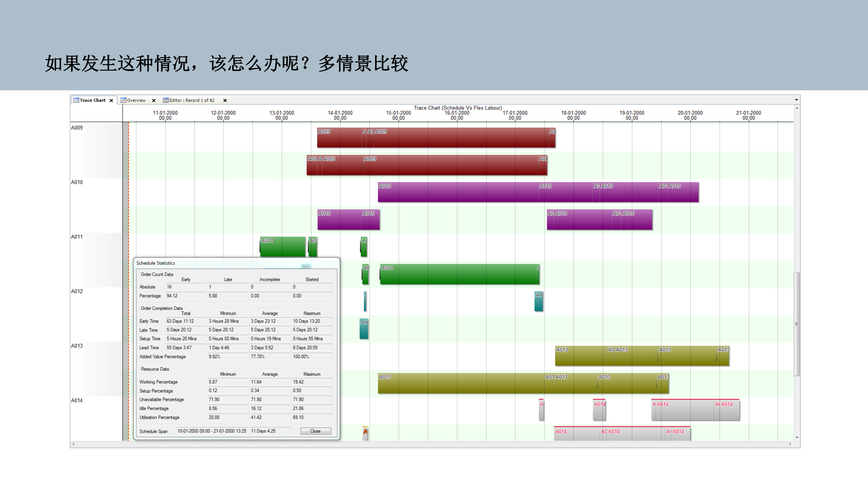Screen dimensions: 868x488
Task: Click the Absolute Early value 16
Action: pyautogui.click(x=186, y=287)
